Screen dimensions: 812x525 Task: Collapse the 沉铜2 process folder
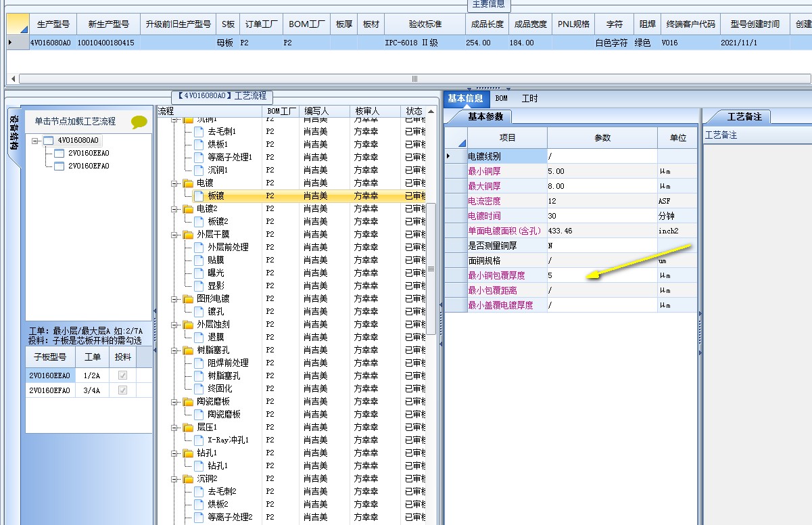pyautogui.click(x=176, y=479)
